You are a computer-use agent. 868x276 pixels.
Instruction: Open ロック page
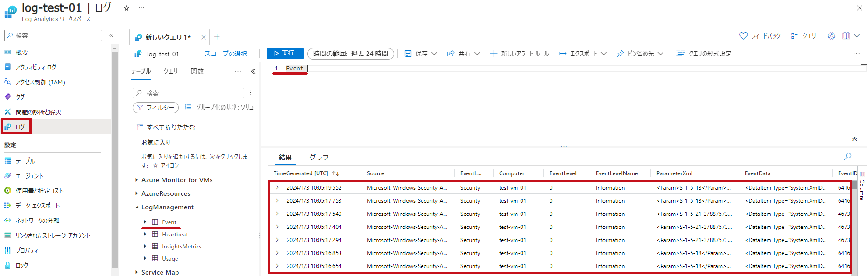pos(22,265)
